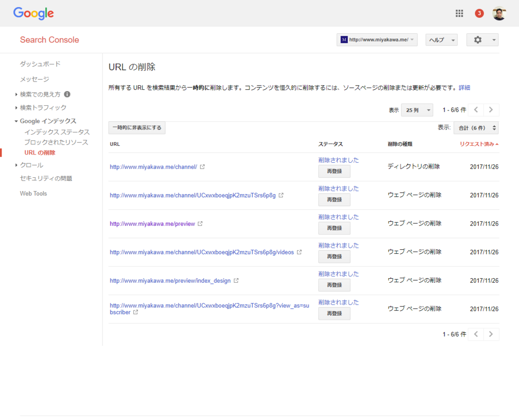Viewport: 519px width, 420px height.
Task: Click the 詳細 link
Action: click(x=464, y=88)
